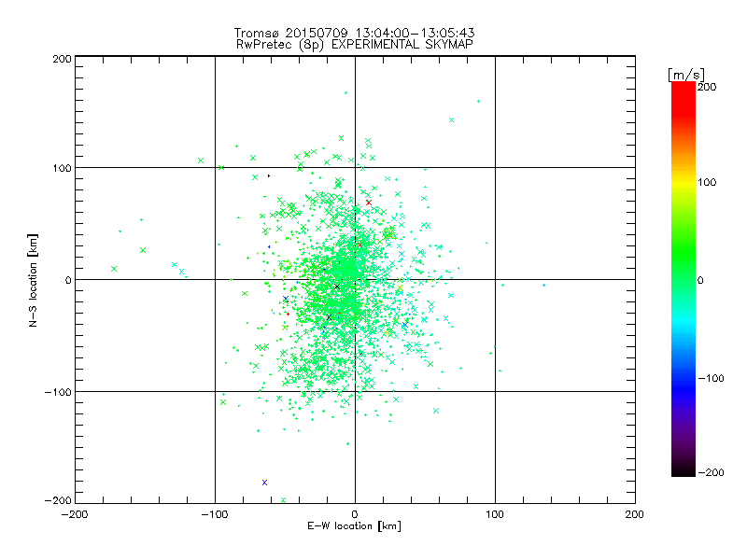Click the x-axis tick label '-200'

click(75, 514)
